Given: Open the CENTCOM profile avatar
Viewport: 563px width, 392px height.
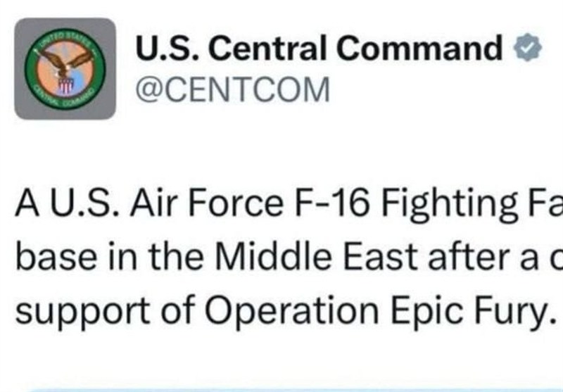Looking at the screenshot, I should (65, 68).
